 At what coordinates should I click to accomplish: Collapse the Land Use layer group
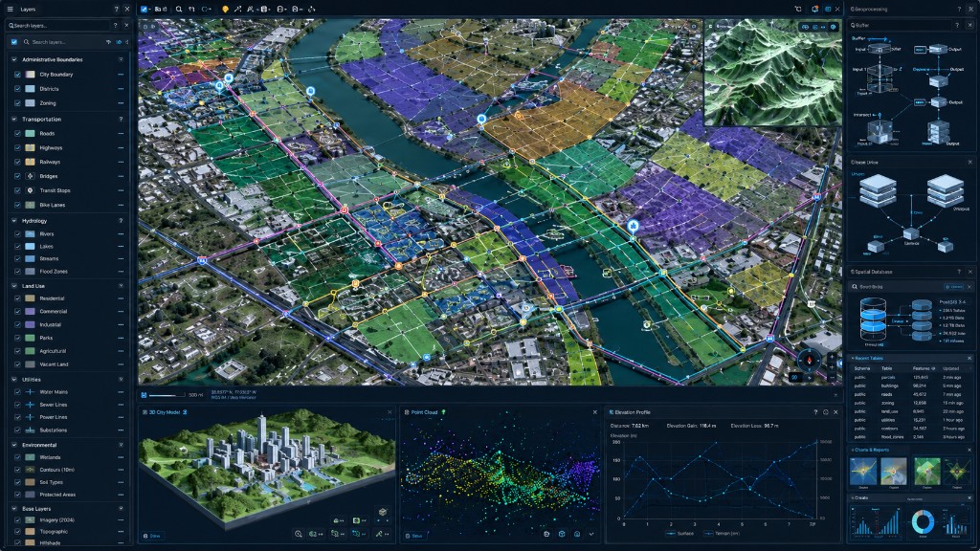(x=13, y=285)
